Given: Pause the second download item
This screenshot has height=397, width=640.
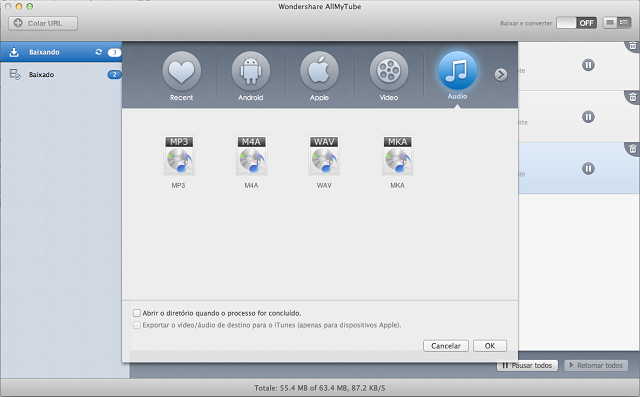Looking at the screenshot, I should click(x=588, y=117).
